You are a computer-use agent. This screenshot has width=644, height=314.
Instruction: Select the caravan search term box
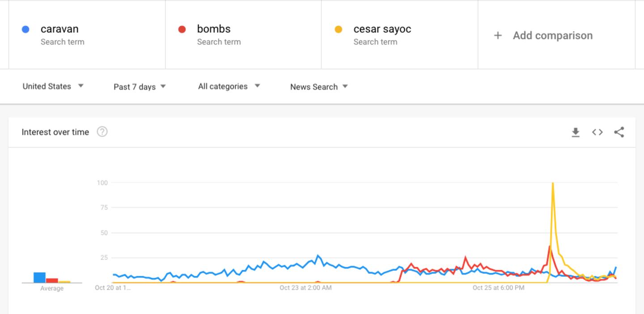pyautogui.click(x=59, y=29)
